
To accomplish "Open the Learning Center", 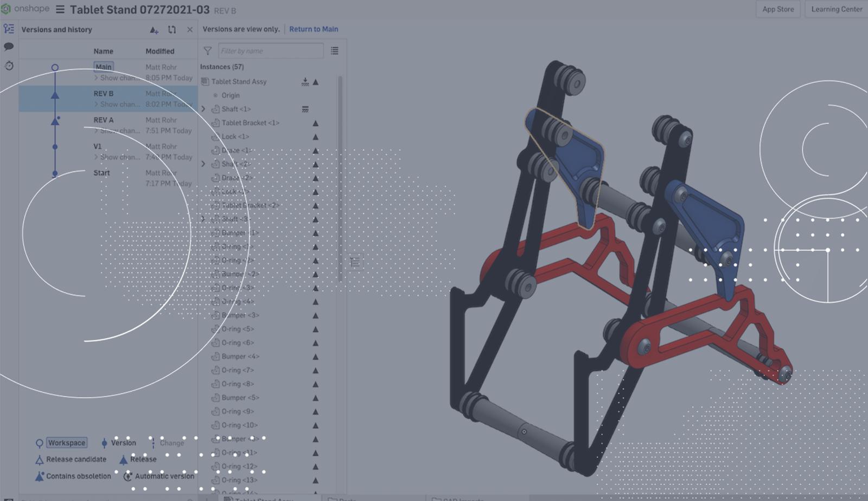I will pyautogui.click(x=837, y=9).
